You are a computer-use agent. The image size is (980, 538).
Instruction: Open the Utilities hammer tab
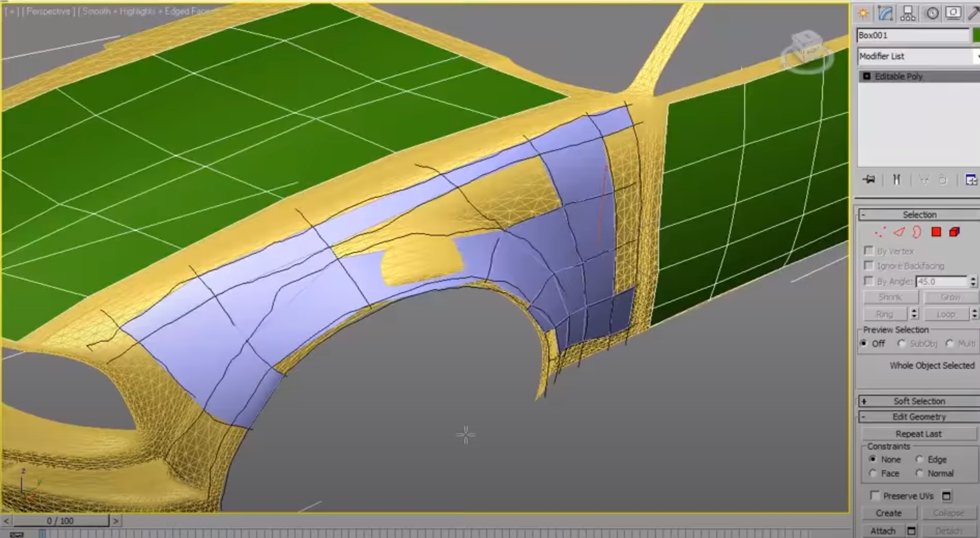tap(974, 13)
